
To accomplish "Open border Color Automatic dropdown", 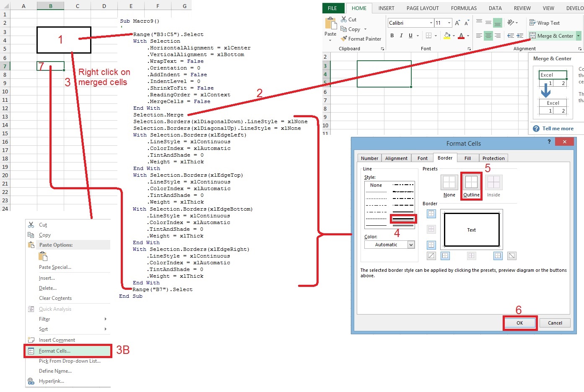I will [411, 245].
